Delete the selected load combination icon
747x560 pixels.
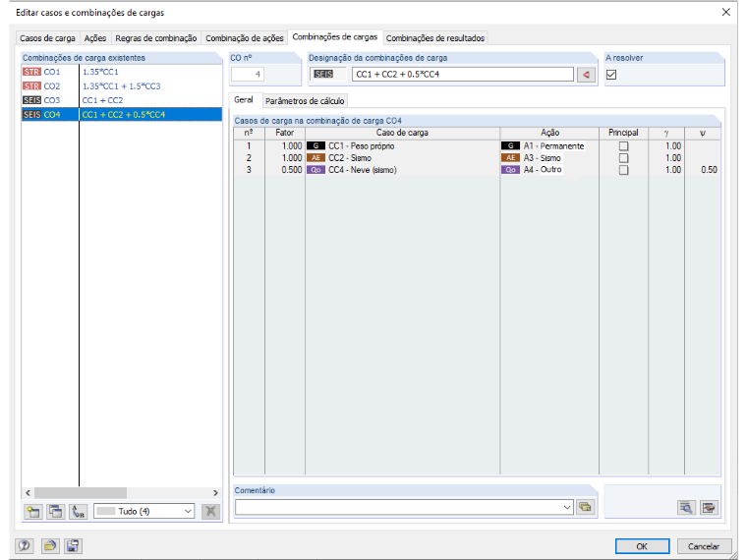click(x=210, y=512)
